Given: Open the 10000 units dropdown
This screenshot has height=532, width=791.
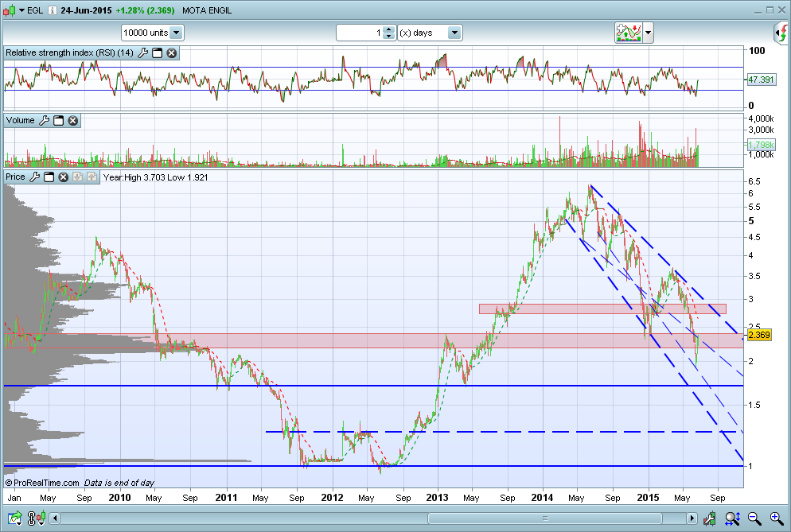Looking at the screenshot, I should click(176, 33).
